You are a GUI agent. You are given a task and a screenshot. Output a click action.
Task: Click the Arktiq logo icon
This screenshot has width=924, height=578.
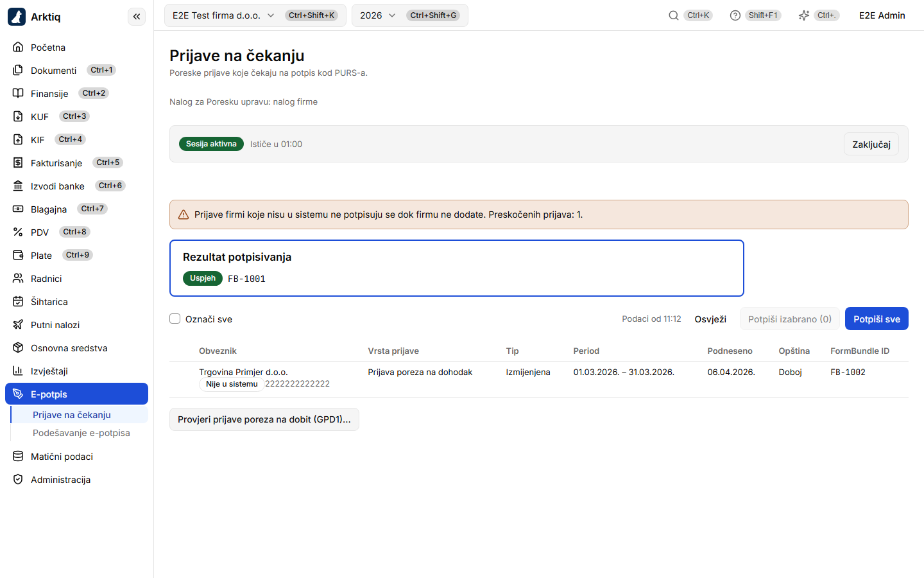pyautogui.click(x=17, y=17)
